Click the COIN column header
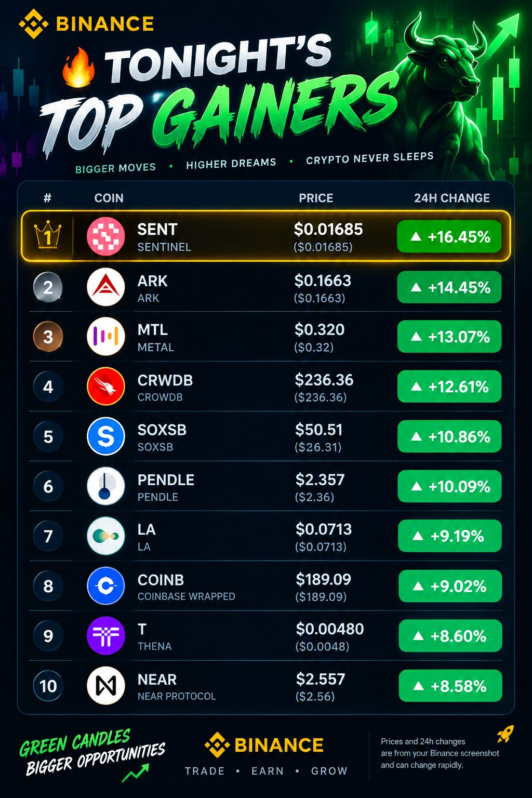Screen dimensions: 532x798 (109, 198)
